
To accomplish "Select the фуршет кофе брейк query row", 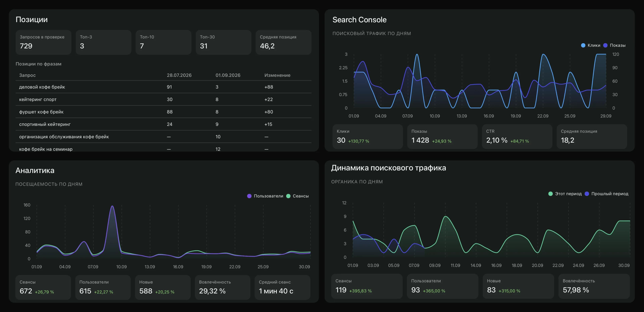I will 164,112.
